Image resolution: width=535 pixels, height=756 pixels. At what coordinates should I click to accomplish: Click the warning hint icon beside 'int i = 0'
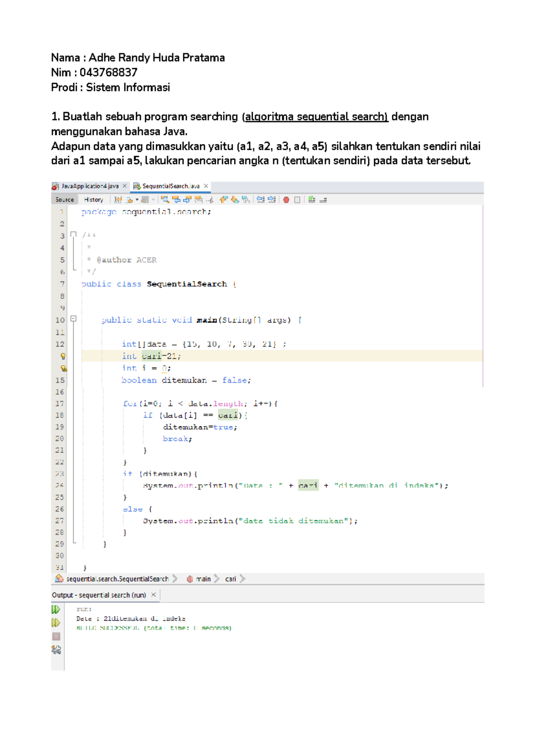[63, 368]
